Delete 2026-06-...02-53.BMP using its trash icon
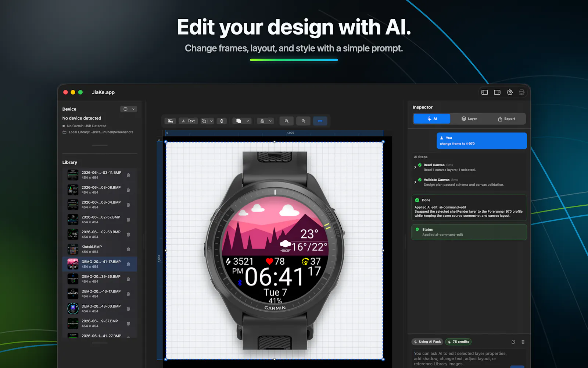Viewport: 588px width, 368px height. click(x=128, y=234)
